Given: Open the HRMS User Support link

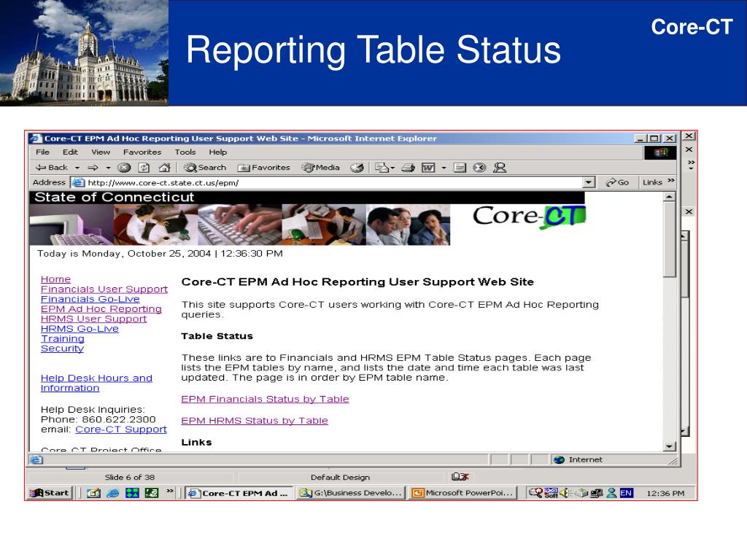Looking at the screenshot, I should [93, 319].
